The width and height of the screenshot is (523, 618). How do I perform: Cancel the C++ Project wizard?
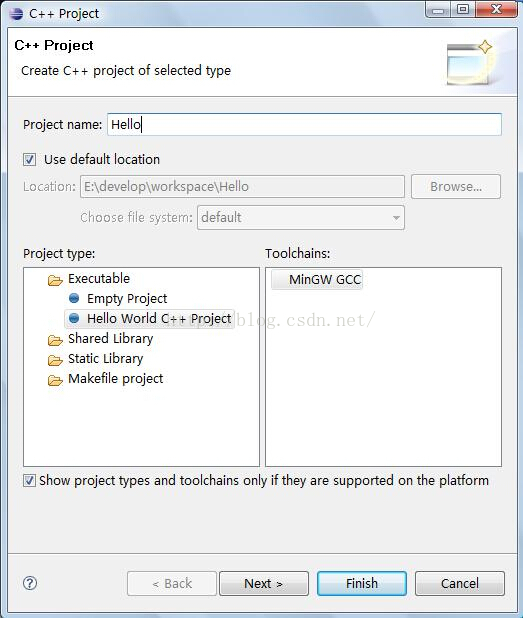pyautogui.click(x=460, y=583)
